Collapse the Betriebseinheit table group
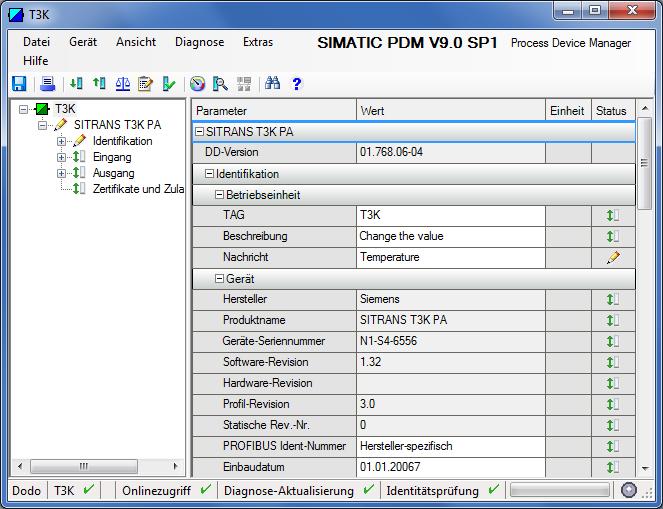This screenshot has height=509, width=663. (x=219, y=195)
